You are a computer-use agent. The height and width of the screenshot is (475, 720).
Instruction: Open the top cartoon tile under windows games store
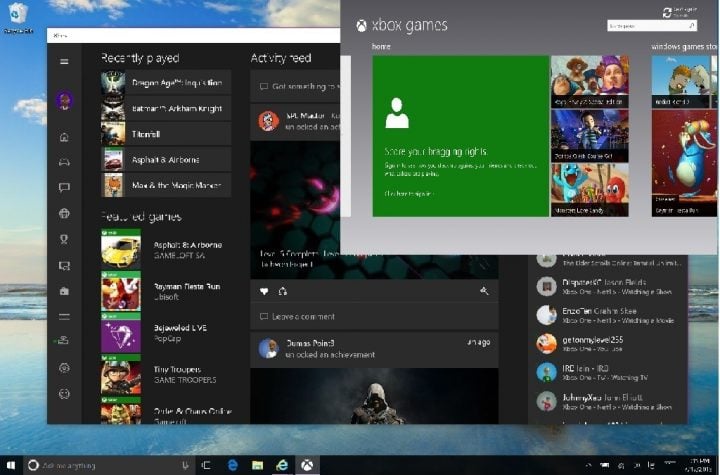pos(681,82)
